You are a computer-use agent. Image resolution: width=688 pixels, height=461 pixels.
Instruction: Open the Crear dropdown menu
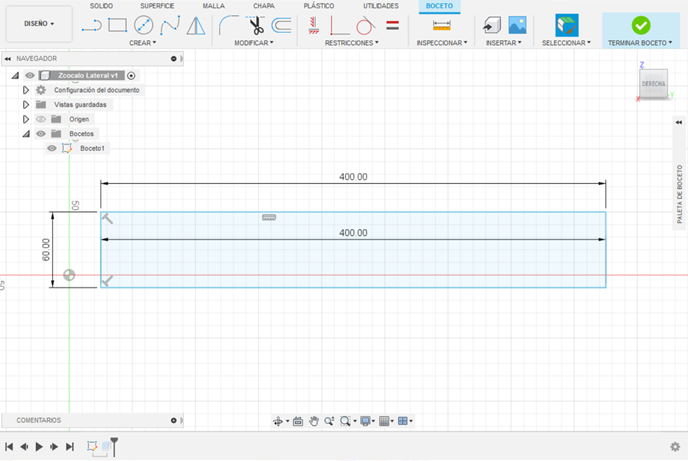coord(143,43)
